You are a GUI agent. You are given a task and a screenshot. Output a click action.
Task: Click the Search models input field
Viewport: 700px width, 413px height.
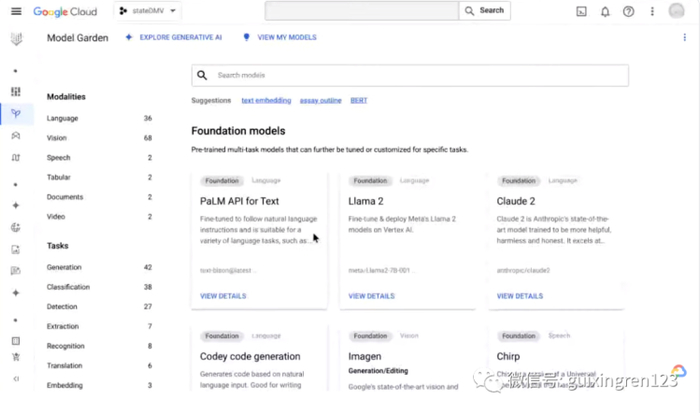(410, 75)
